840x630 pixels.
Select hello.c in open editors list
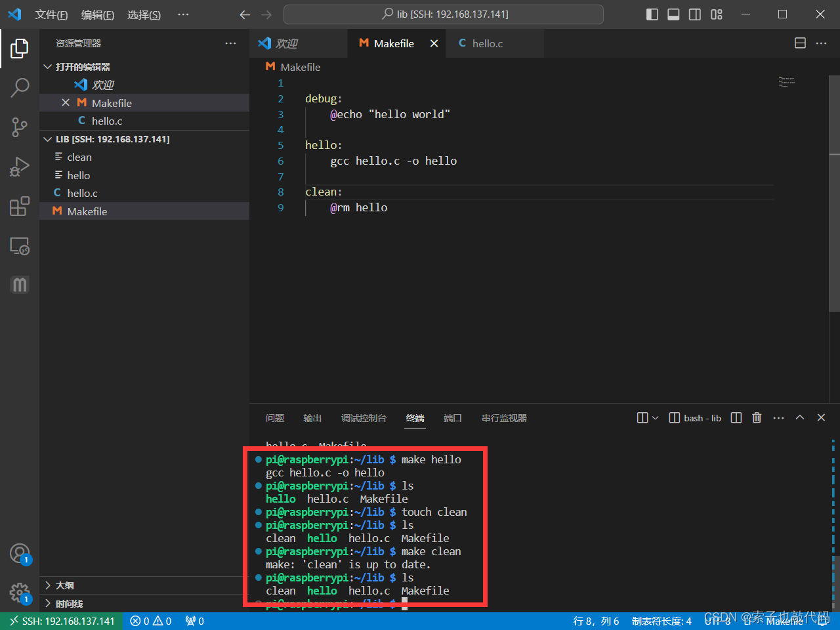tap(144, 121)
